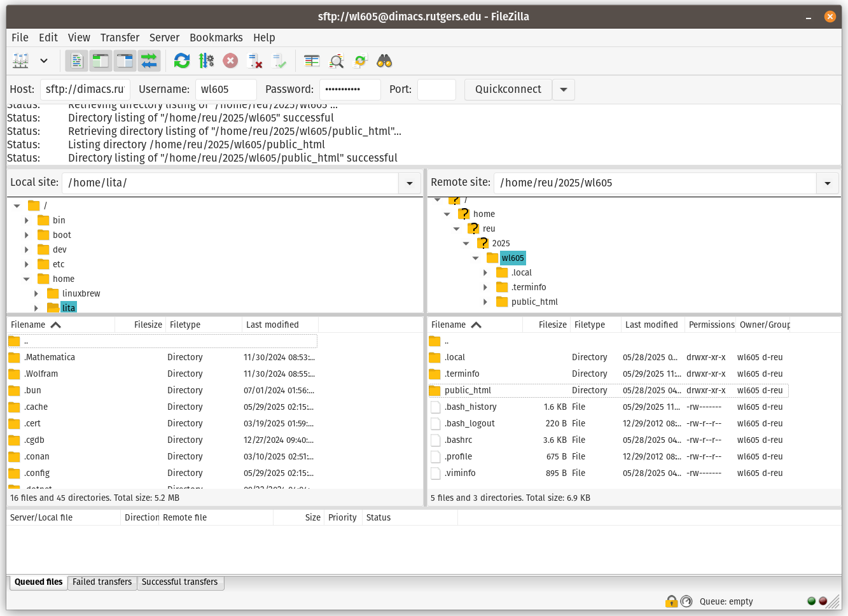Select .config folder in local list

162,473
